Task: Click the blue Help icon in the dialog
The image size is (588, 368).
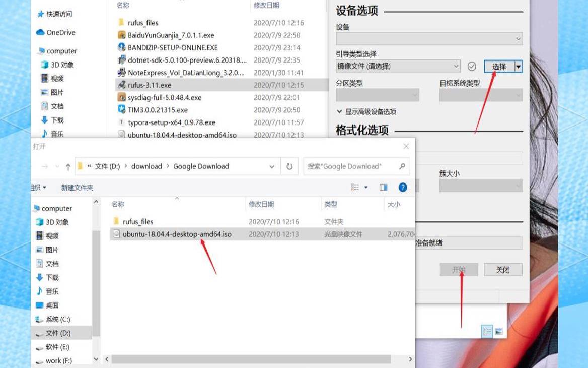Action: click(401, 187)
